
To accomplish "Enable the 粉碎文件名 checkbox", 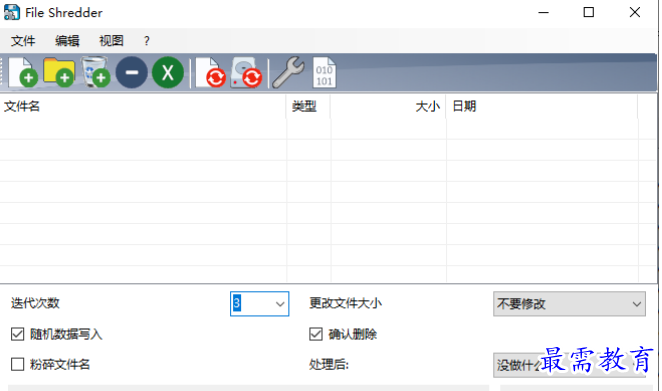I will pos(17,364).
